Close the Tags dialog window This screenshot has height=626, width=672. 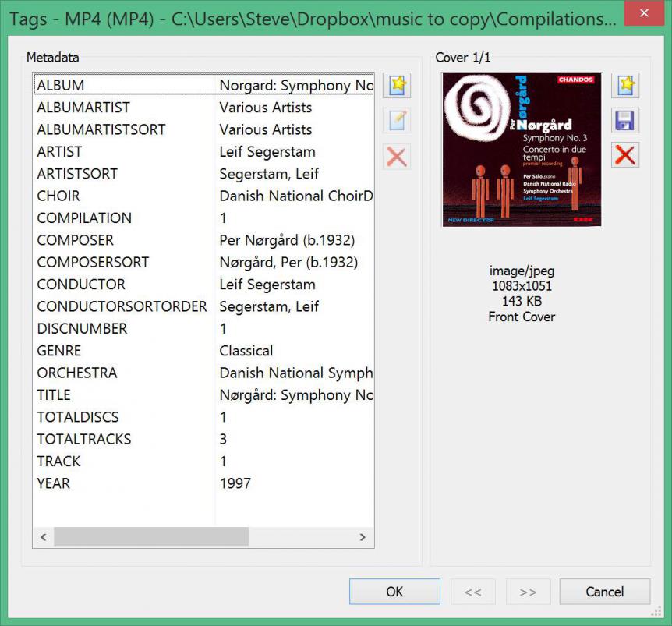tap(643, 13)
